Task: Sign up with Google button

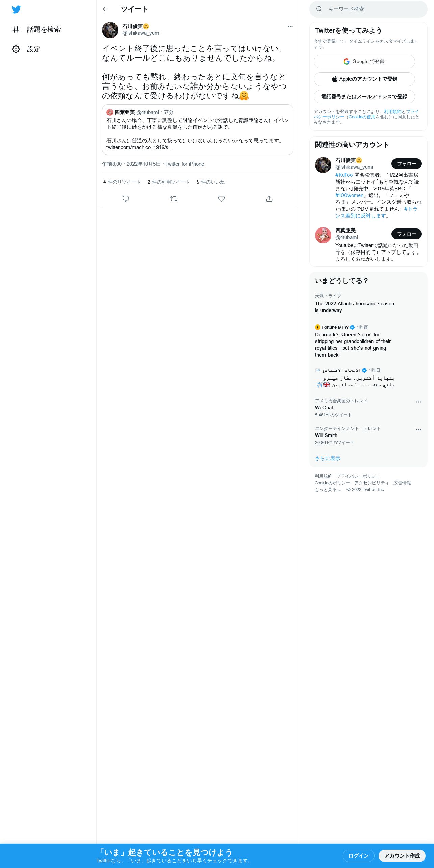Action: click(x=364, y=62)
